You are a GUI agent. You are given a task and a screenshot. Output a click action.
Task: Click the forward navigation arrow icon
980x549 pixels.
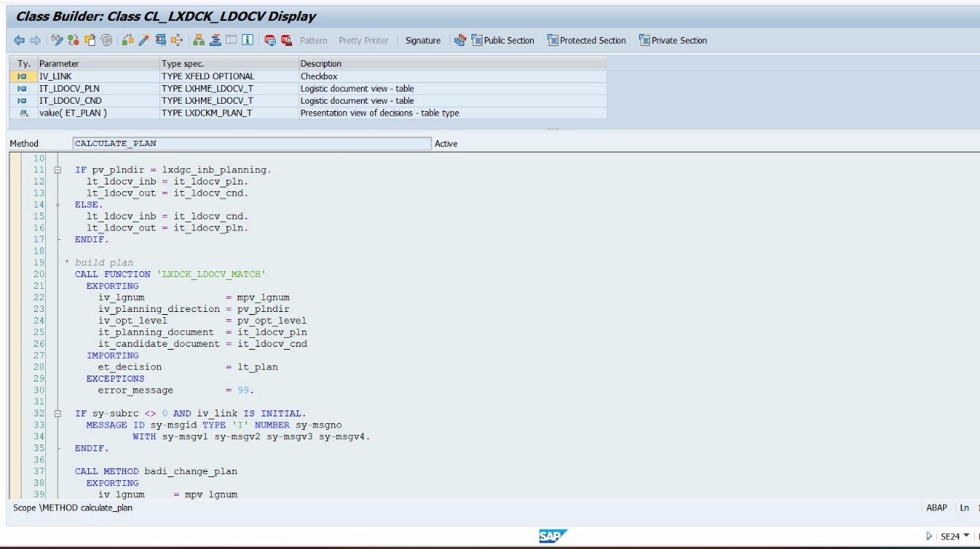point(35,41)
